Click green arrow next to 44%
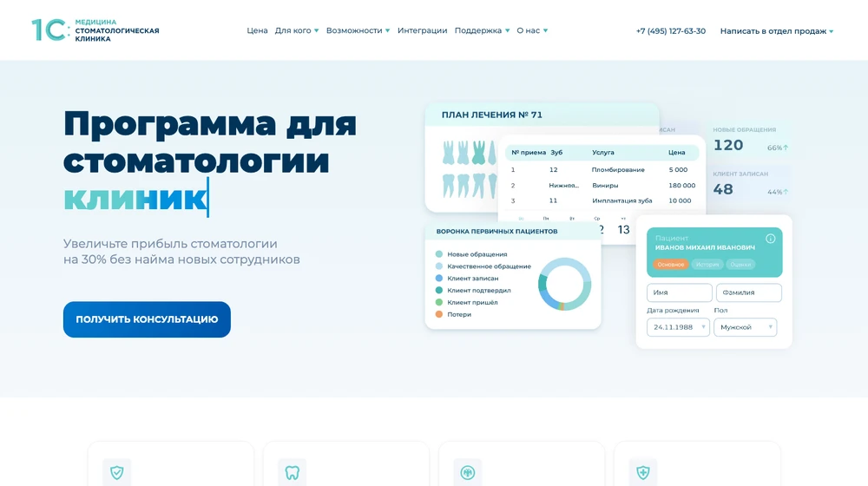The height and width of the screenshot is (486, 868). pyautogui.click(x=786, y=192)
